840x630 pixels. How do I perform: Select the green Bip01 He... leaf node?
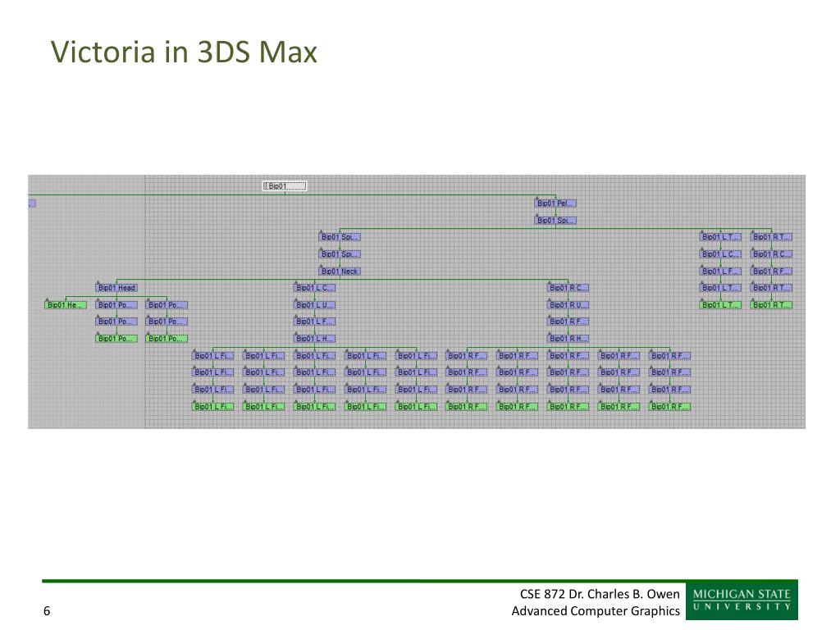(66, 305)
